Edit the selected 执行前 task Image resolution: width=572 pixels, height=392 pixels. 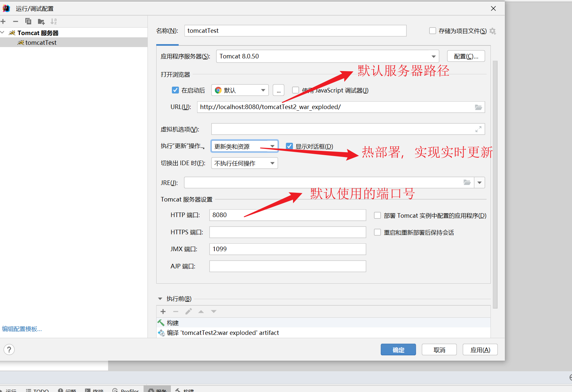(188, 312)
